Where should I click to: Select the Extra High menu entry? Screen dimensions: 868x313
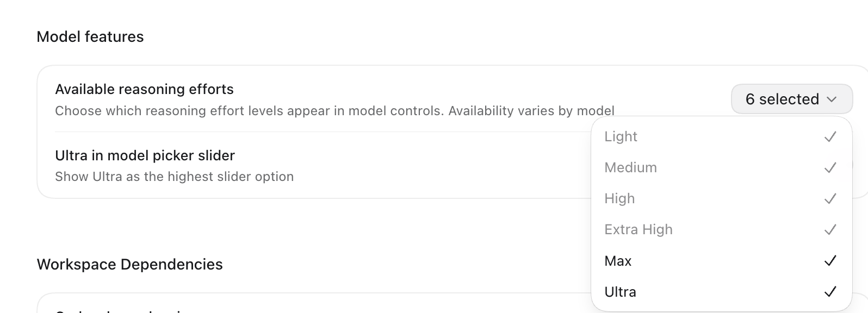(721, 230)
